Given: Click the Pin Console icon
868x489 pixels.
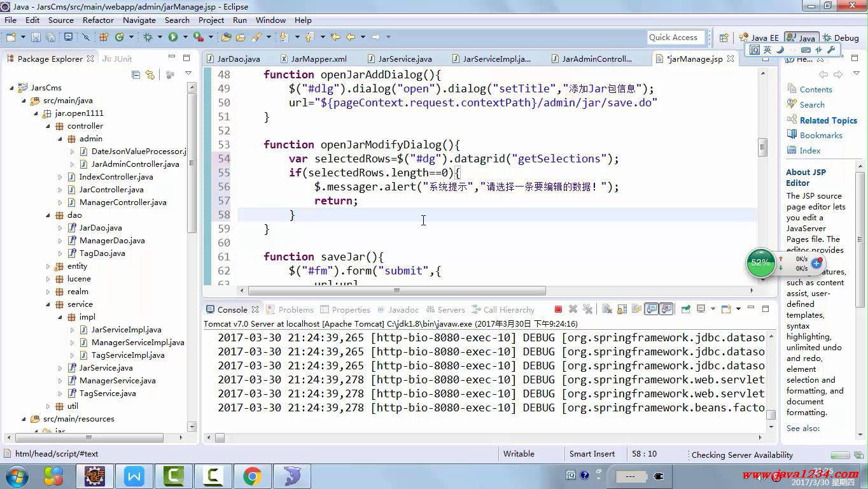Looking at the screenshot, I should coord(686,309).
